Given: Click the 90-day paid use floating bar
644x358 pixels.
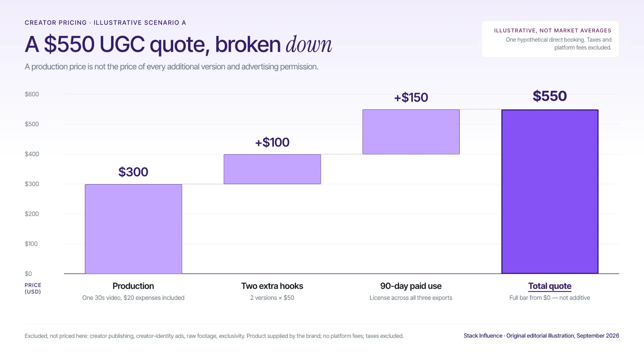Looking at the screenshot, I should click(x=411, y=132).
